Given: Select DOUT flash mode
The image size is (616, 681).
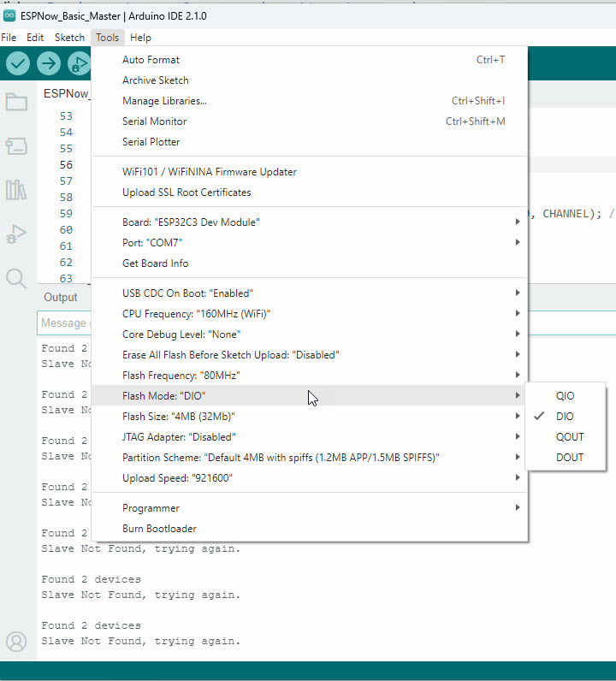Looking at the screenshot, I should coord(566,458).
